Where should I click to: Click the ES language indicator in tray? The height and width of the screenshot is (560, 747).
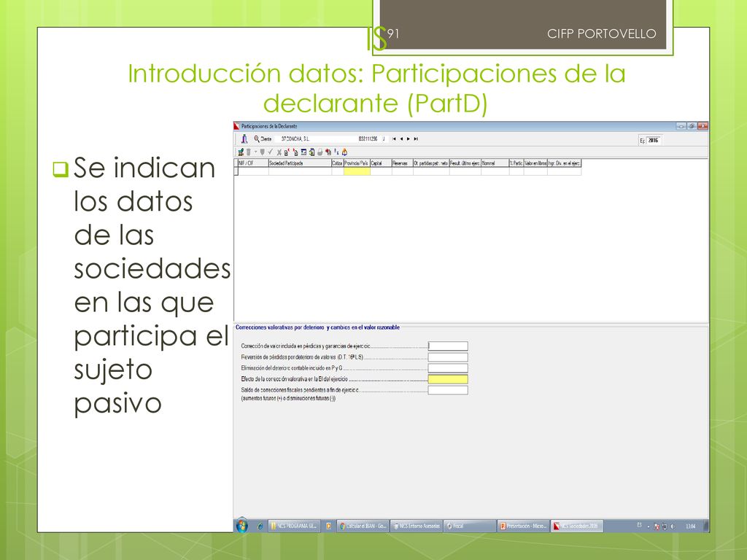pyautogui.click(x=639, y=525)
